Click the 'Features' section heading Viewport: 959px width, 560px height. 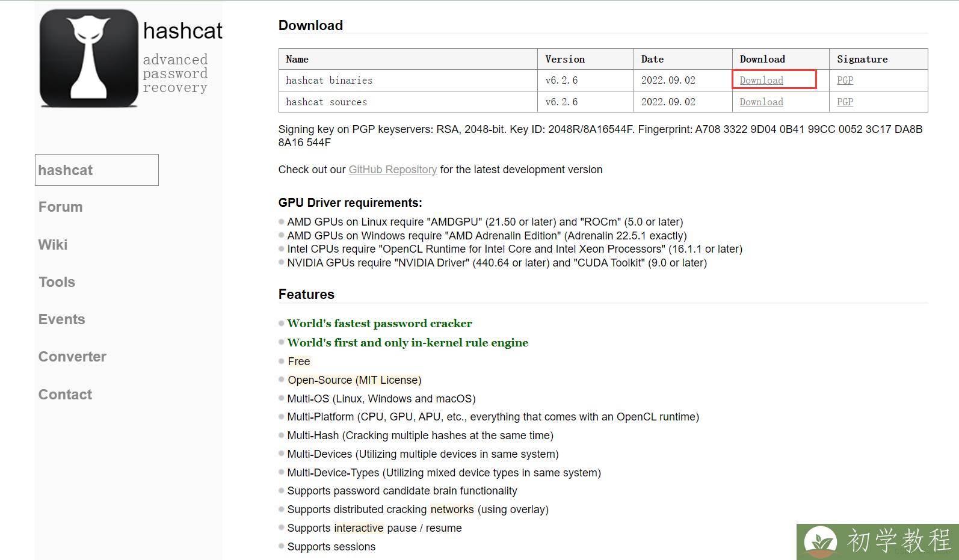click(306, 294)
